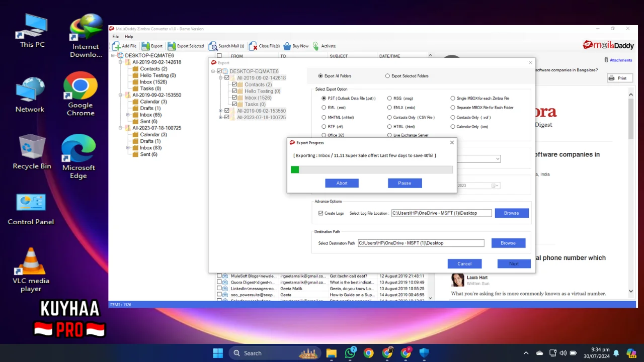This screenshot has width=644, height=362.
Task: Open Control Panel desktop icon
Action: click(x=31, y=209)
